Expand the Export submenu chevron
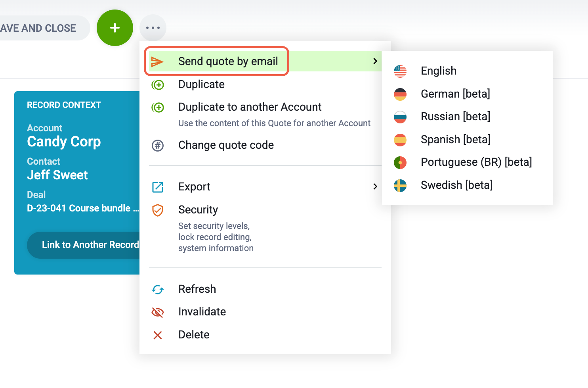Image resolution: width=588 pixels, height=388 pixels. point(375,186)
